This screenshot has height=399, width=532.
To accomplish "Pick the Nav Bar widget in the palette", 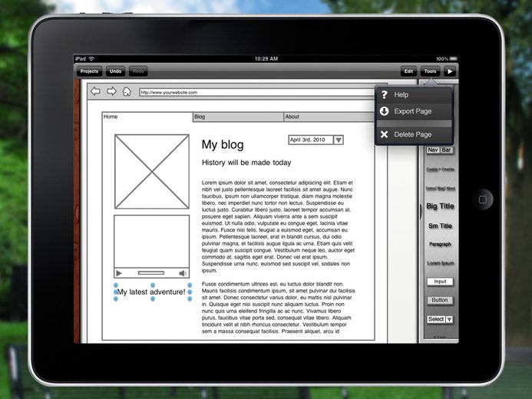I will (x=440, y=150).
